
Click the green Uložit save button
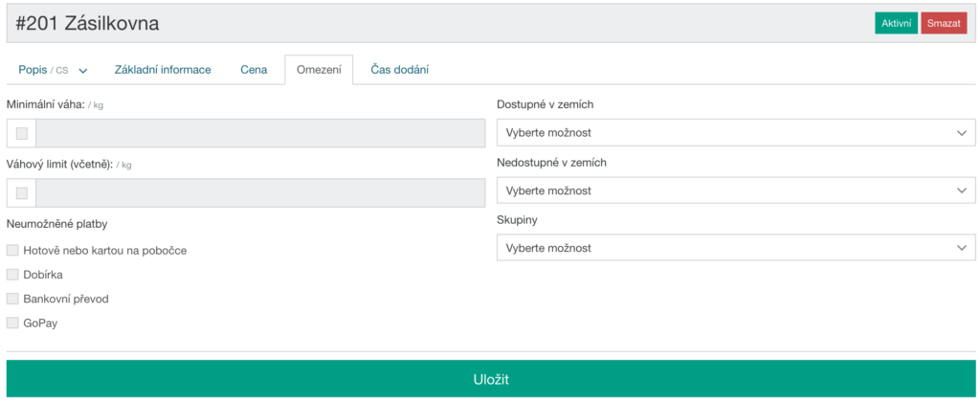(490, 379)
